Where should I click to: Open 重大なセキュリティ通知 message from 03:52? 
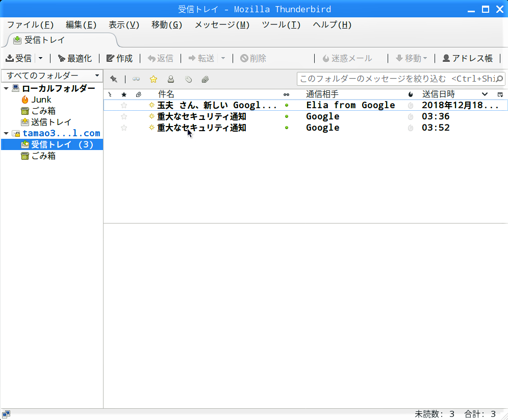pos(201,128)
